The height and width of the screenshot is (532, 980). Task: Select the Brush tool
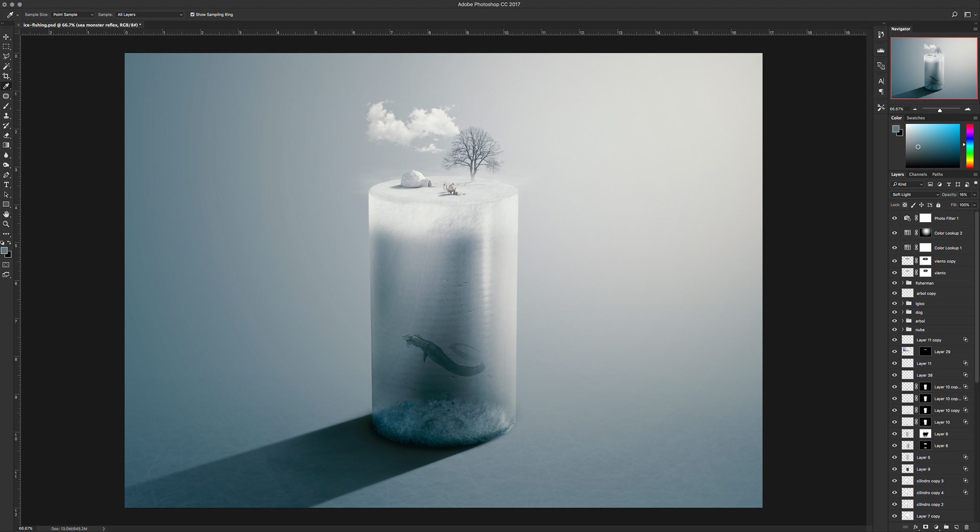(6, 106)
